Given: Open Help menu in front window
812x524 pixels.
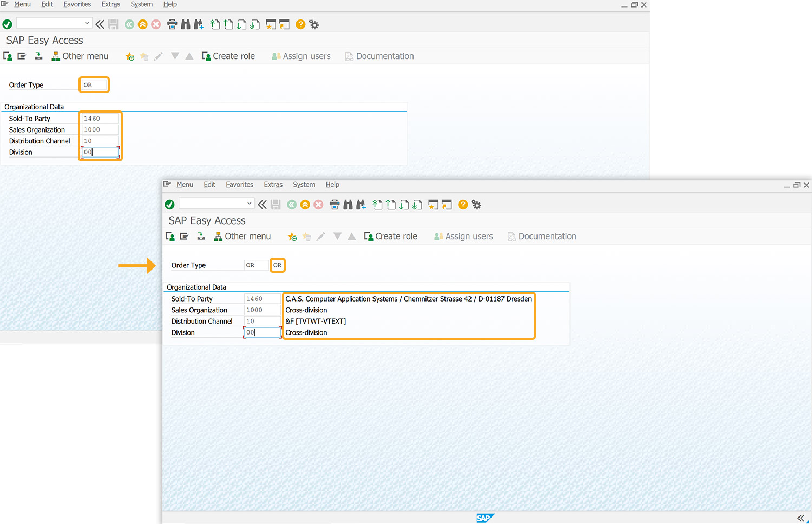Looking at the screenshot, I should 332,185.
